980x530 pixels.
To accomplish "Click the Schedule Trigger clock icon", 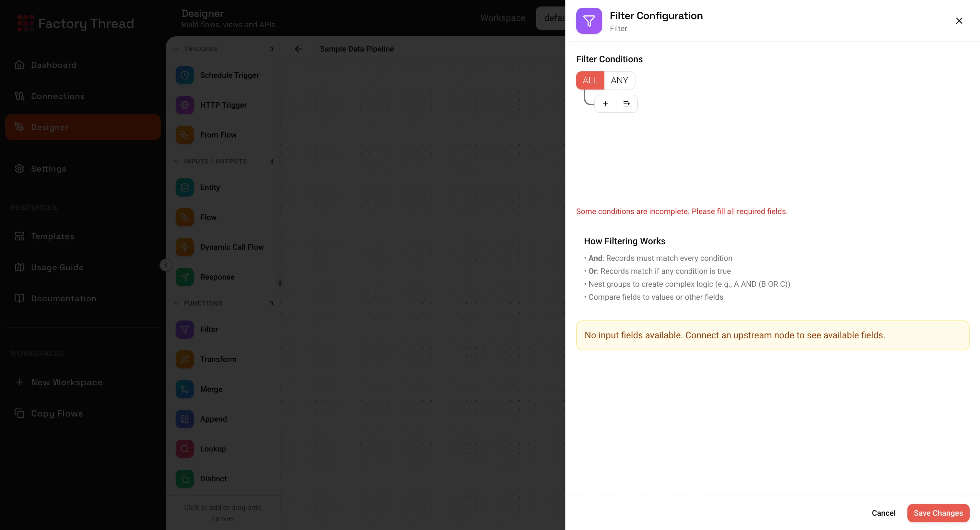I will coord(184,75).
